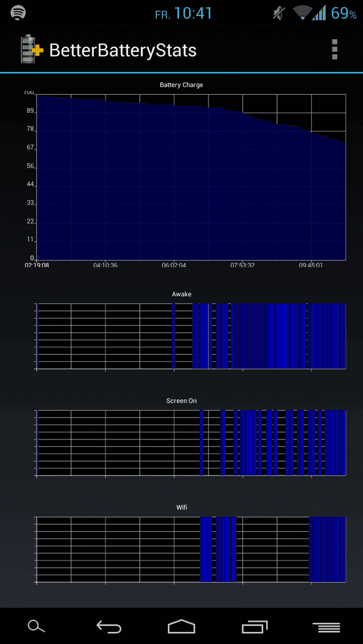The image size is (363, 644).
Task: Tap the 06:02:04 time axis label
Action: pos(174,265)
